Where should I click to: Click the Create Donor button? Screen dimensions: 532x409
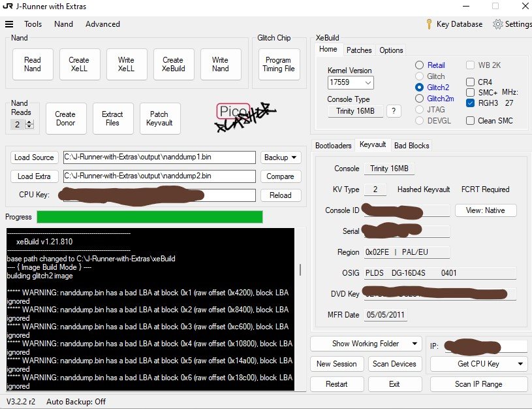click(x=66, y=118)
